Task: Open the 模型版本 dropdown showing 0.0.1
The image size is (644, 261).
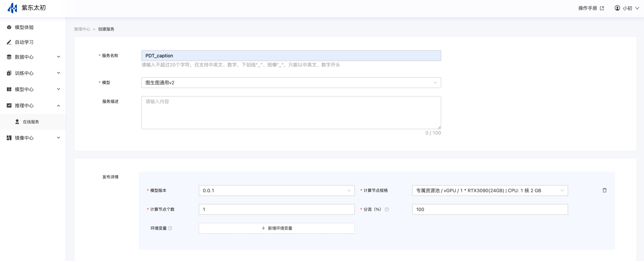Action: pos(277,191)
